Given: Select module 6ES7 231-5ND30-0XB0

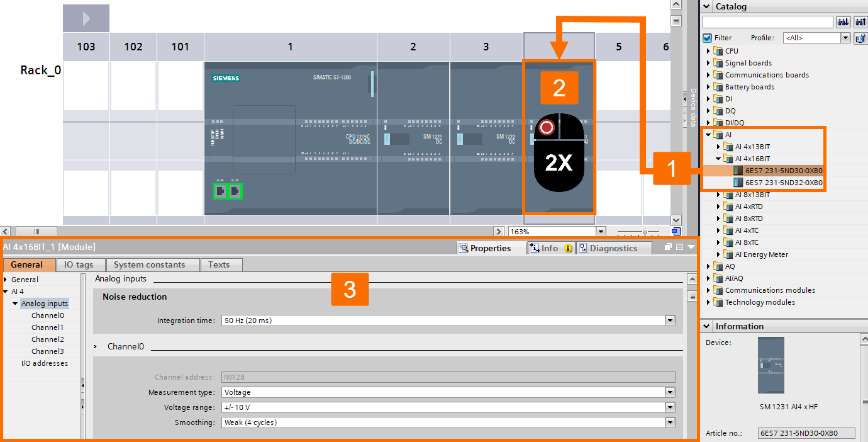Looking at the screenshot, I should pos(784,171).
